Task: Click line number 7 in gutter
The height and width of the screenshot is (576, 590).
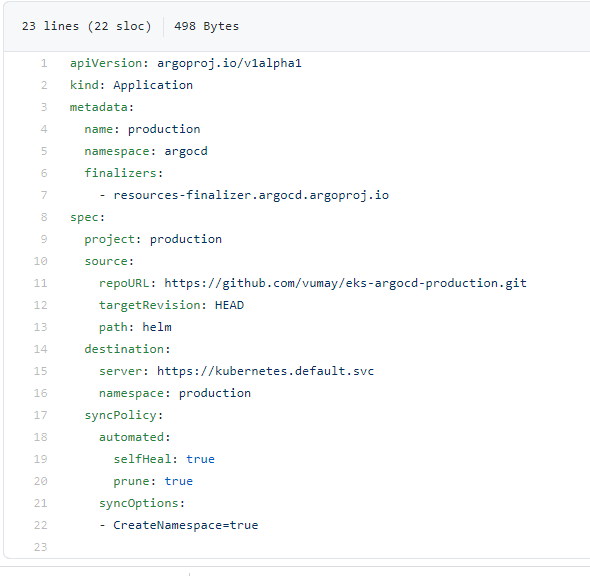Action: pyautogui.click(x=44, y=195)
